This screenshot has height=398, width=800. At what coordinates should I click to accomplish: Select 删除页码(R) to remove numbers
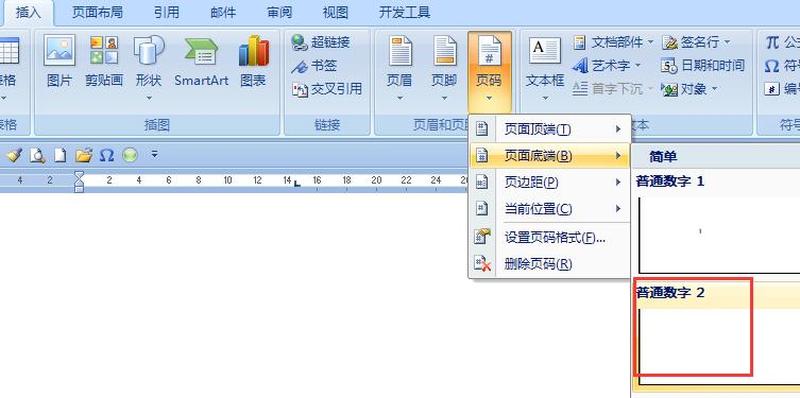pyautogui.click(x=549, y=264)
